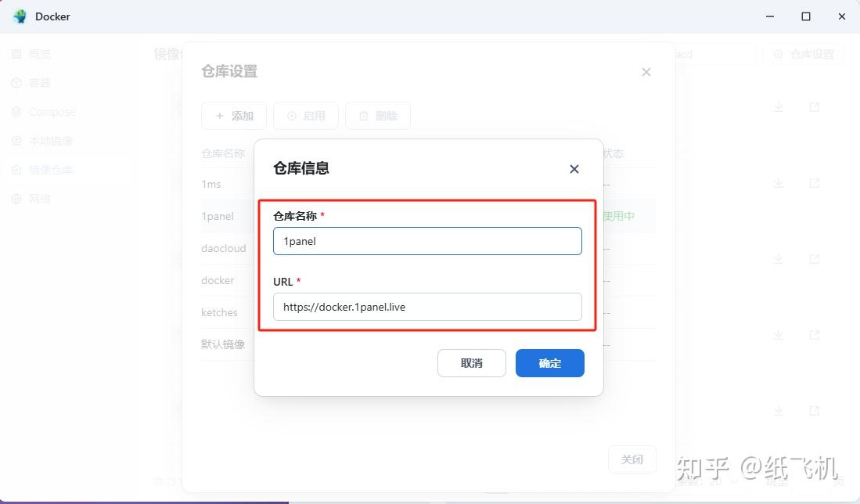Click the download icon beside the first mirror
The height and width of the screenshot is (504, 860).
tap(779, 106)
